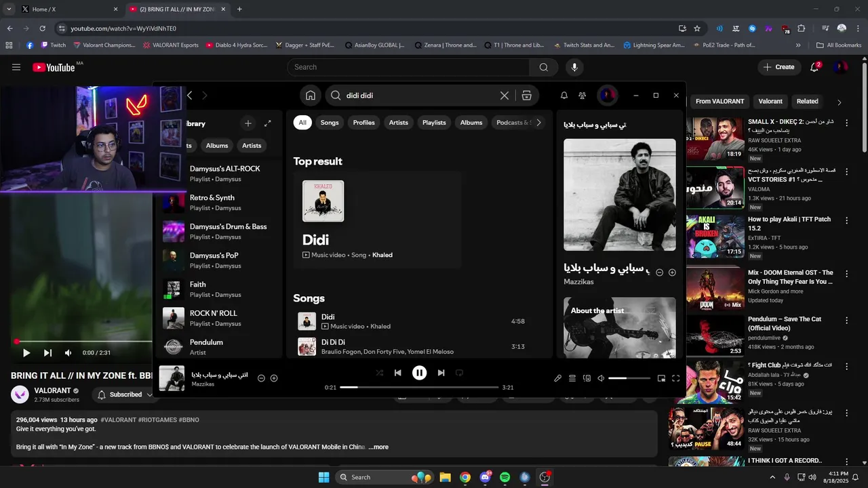Seek in the YouTube video progress bar
This screenshot has width=868, height=488.
point(84,342)
